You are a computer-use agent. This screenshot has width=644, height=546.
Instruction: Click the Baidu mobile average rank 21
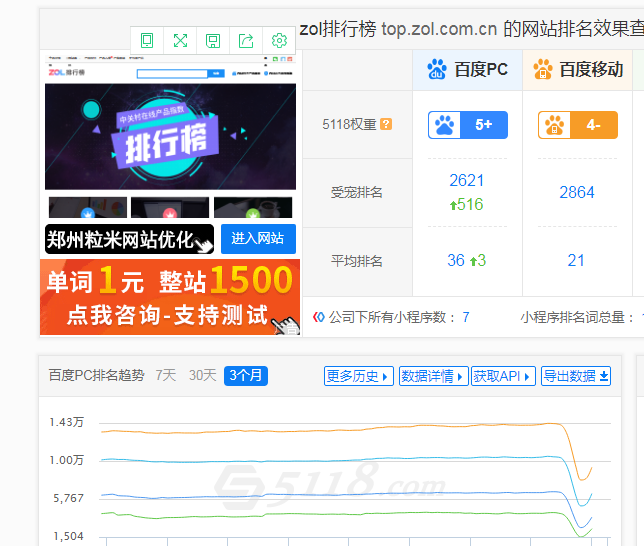pos(576,260)
